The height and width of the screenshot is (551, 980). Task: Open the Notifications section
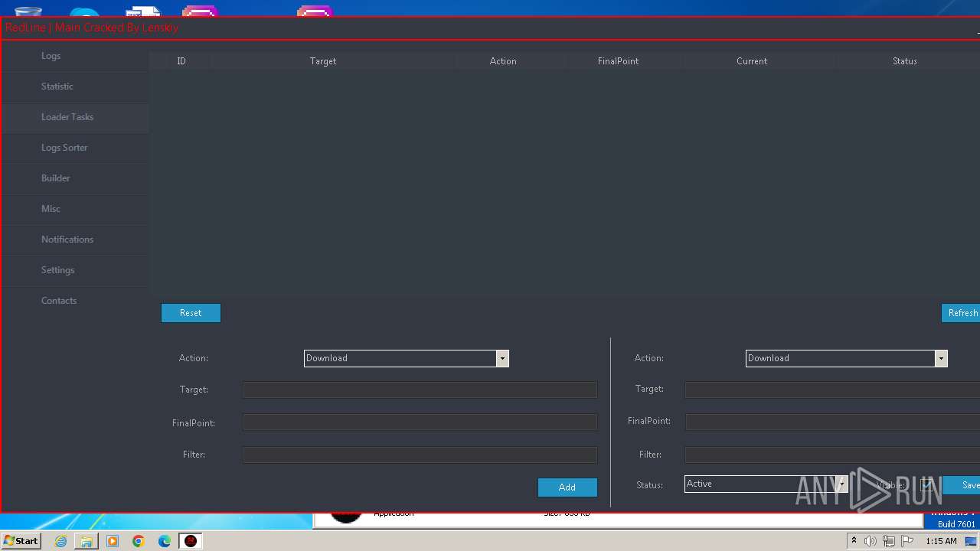pyautogui.click(x=74, y=240)
